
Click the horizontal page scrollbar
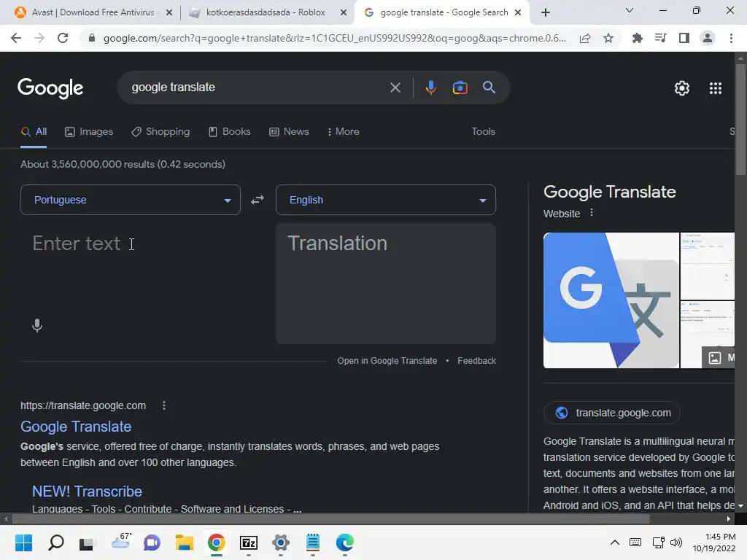[x=330, y=519]
